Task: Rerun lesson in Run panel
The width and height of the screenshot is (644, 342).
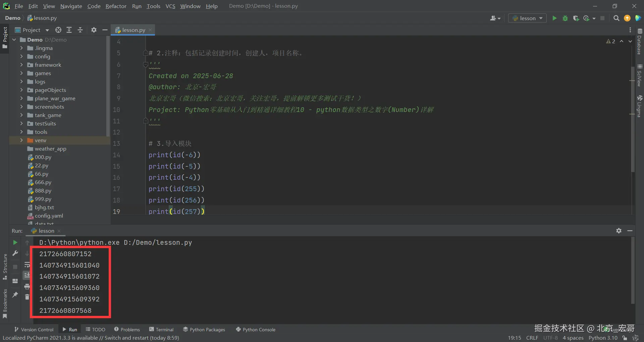Action: pyautogui.click(x=15, y=242)
